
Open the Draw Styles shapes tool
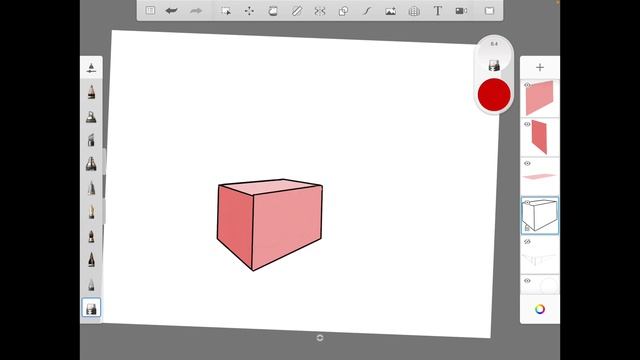click(x=343, y=11)
